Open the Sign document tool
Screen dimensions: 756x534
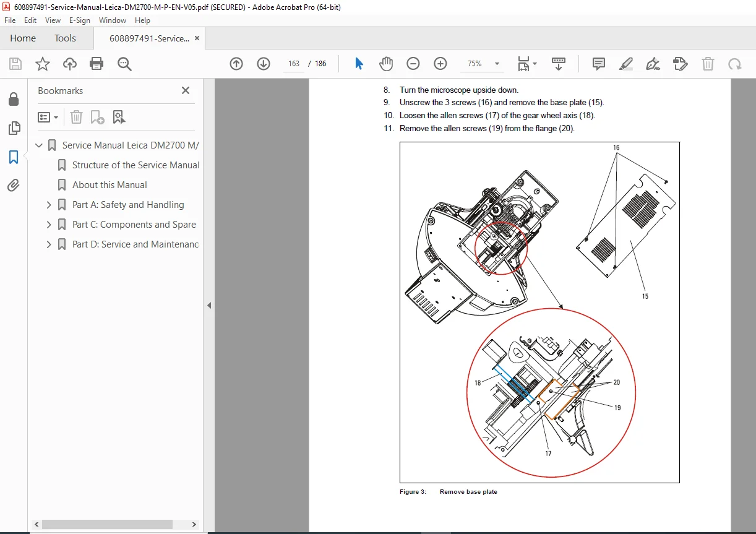coord(653,64)
